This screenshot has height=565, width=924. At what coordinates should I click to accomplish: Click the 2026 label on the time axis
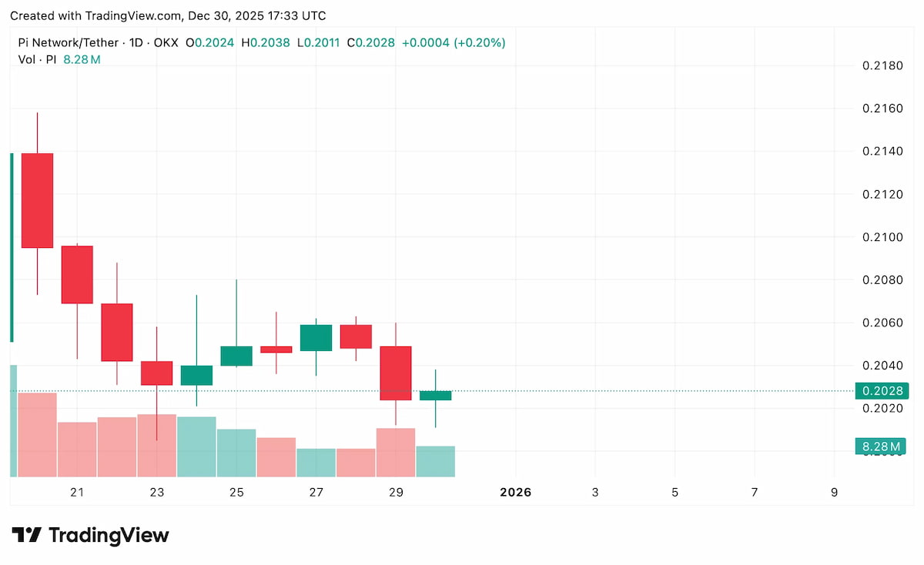coord(515,493)
